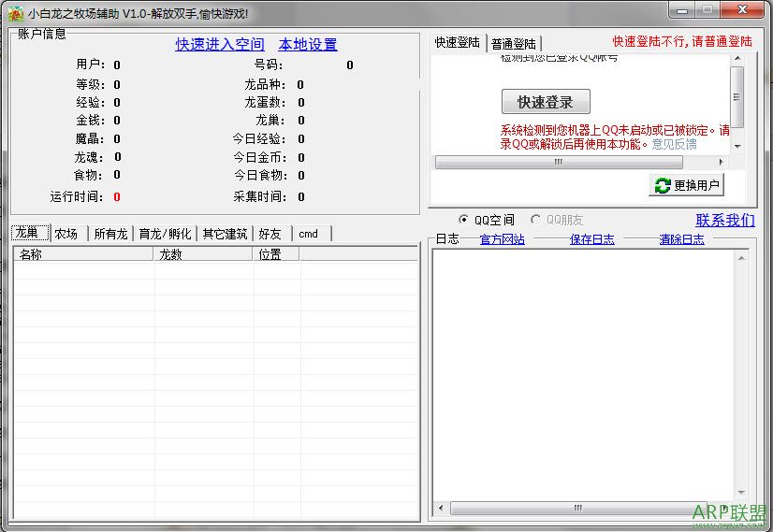Click the 今日金币 label

pyautogui.click(x=260, y=157)
